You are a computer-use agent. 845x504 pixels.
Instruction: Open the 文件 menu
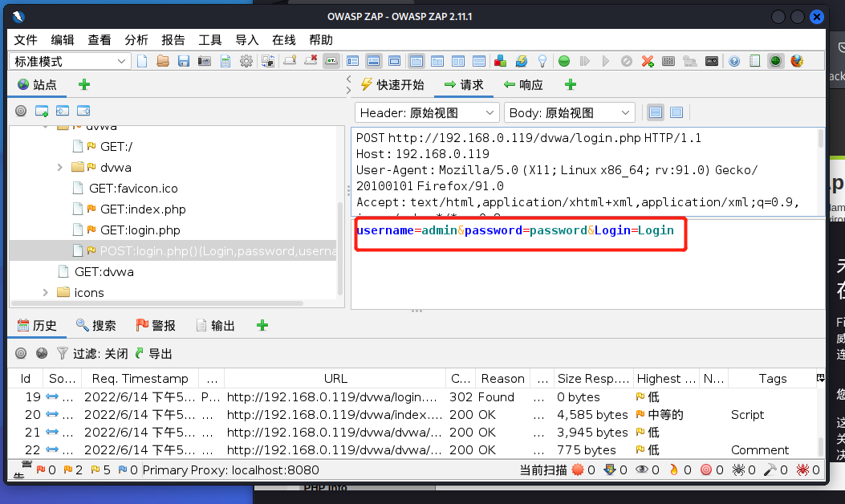point(26,40)
